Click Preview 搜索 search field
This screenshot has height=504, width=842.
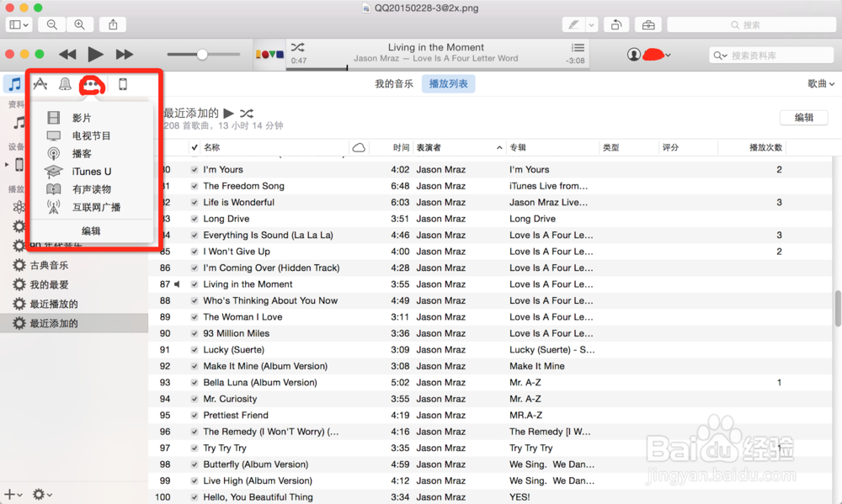tap(751, 24)
